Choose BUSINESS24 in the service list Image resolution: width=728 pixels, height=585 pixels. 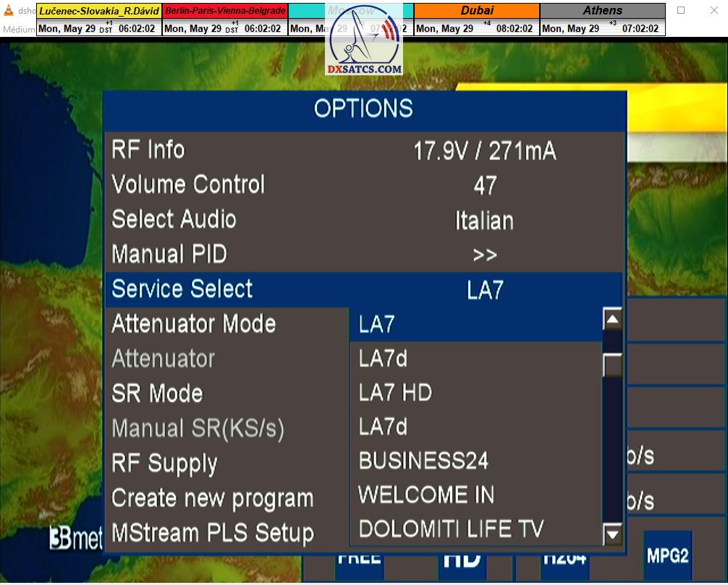coord(423,461)
